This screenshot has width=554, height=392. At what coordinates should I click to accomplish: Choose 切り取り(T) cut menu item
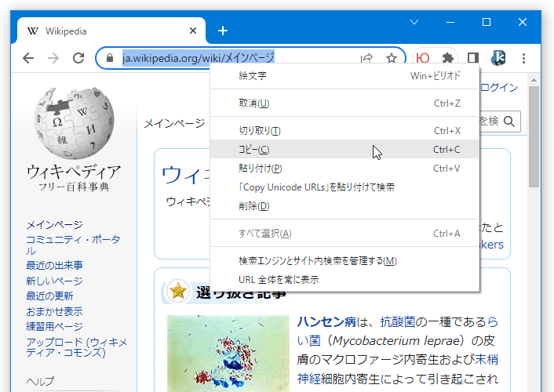[344, 131]
